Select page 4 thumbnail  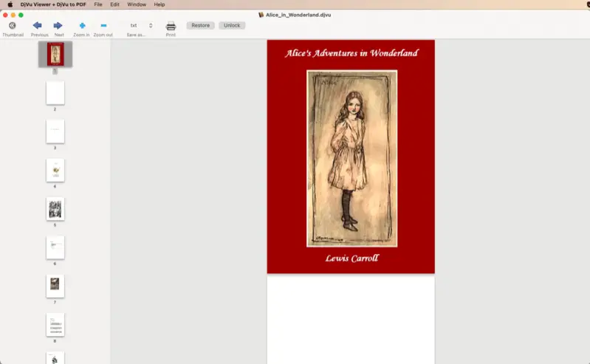click(55, 170)
